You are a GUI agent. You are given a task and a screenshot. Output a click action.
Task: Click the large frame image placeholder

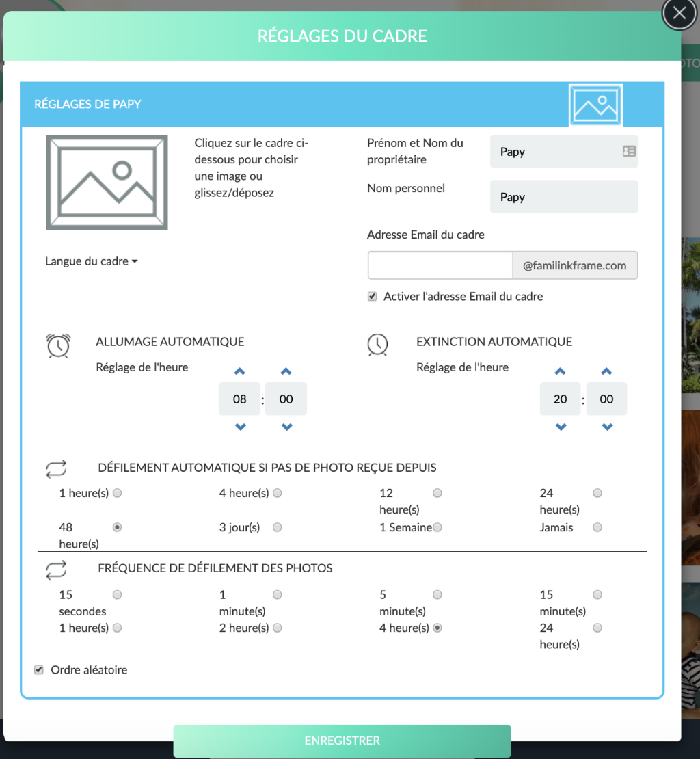(107, 182)
